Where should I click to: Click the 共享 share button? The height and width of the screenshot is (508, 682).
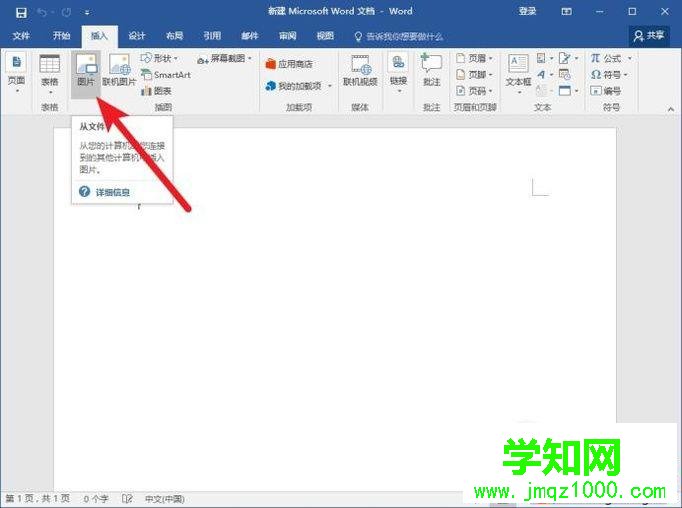pyautogui.click(x=649, y=36)
